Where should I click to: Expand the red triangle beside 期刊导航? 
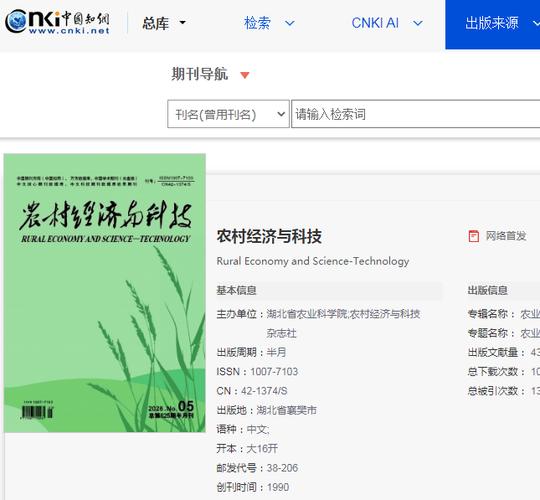click(x=245, y=75)
